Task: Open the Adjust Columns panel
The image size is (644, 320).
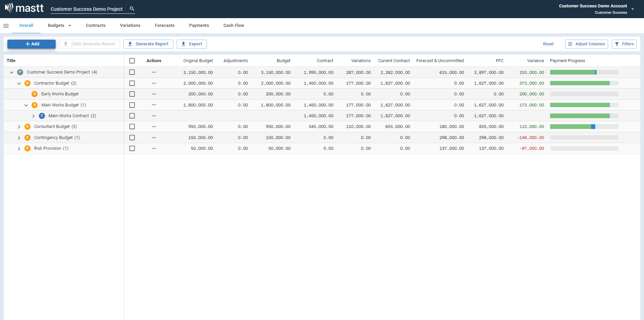Action: coord(586,44)
